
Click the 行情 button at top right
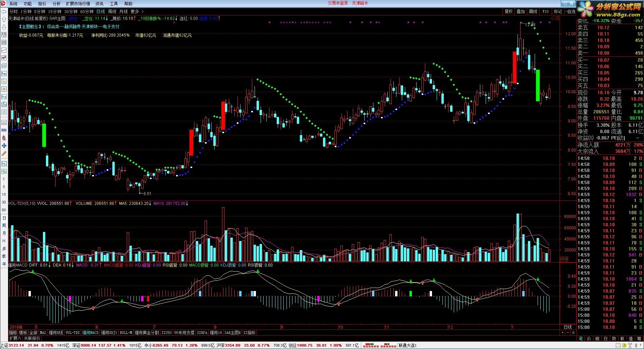click(568, 3)
